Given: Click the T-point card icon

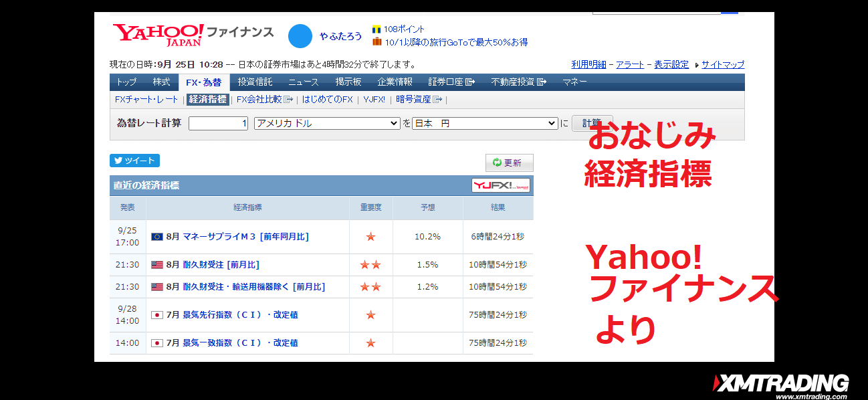Looking at the screenshot, I should coord(376,29).
